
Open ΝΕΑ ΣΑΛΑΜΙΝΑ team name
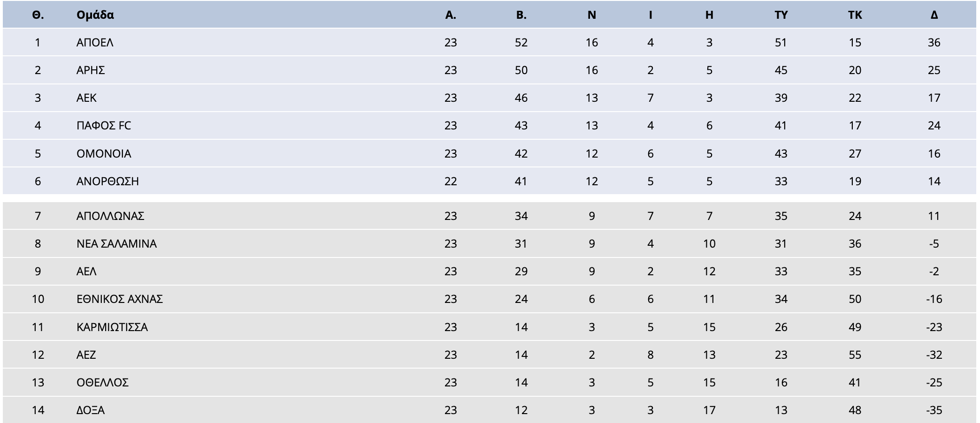[x=116, y=244]
